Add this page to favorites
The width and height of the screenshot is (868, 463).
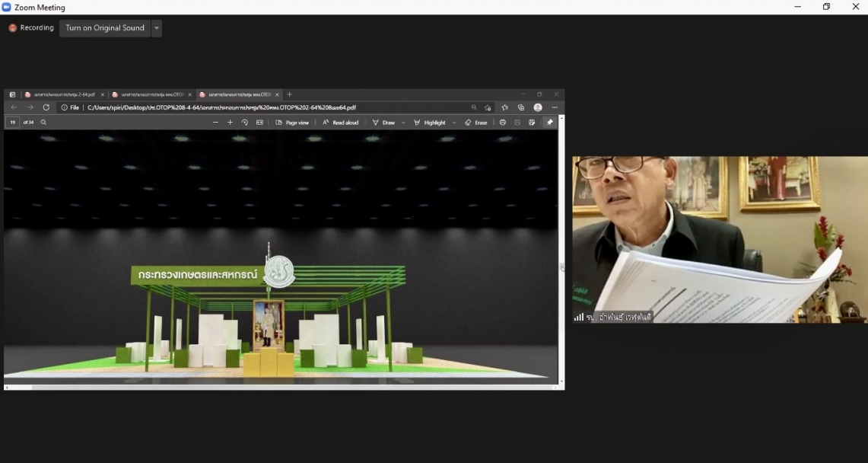point(488,107)
